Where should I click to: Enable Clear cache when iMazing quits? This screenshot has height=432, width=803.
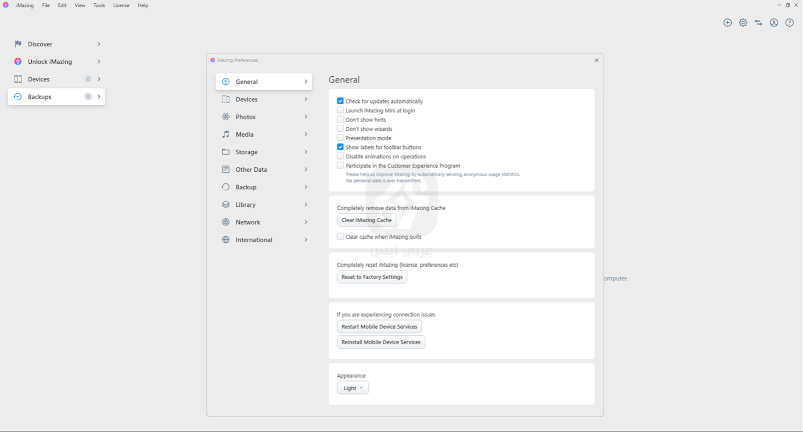[341, 237]
